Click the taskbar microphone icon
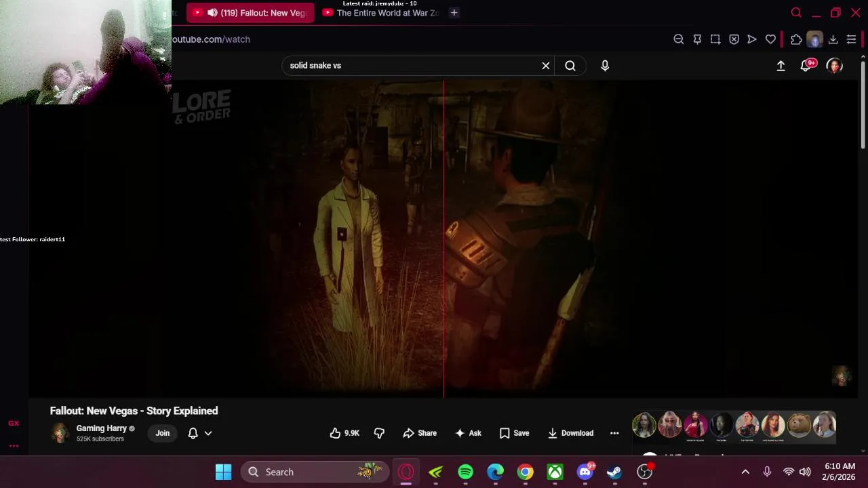Viewport: 868px width, 488px height. (x=767, y=472)
